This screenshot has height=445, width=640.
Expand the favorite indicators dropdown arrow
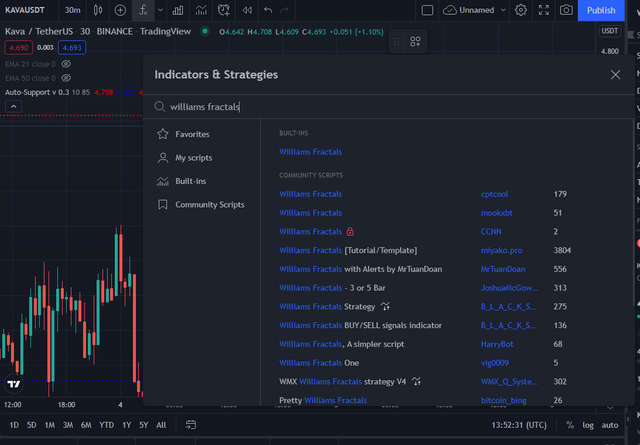pyautogui.click(x=160, y=10)
